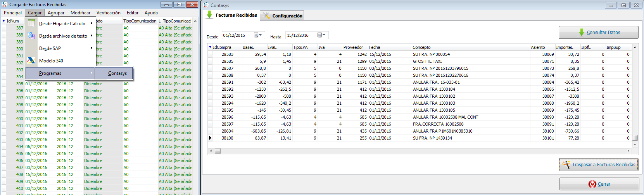Open the Hasta date calendar dropdown
The width and height of the screenshot is (644, 195).
click(x=322, y=35)
